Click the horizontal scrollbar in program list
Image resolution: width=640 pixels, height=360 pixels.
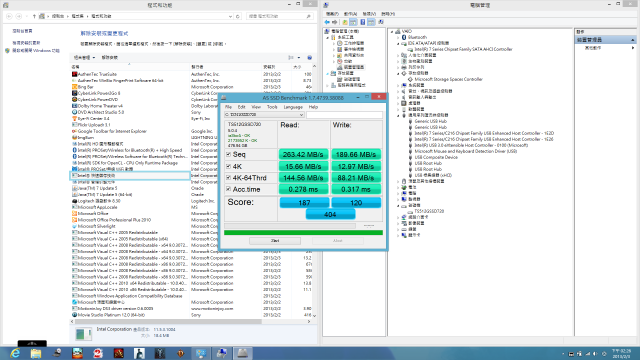pyautogui.click(x=167, y=322)
